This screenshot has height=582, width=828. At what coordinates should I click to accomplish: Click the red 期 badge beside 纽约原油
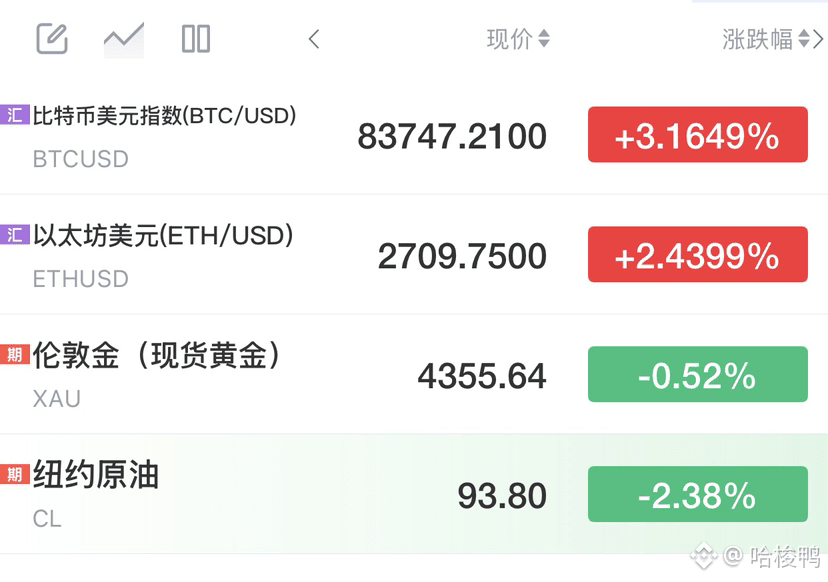pyautogui.click(x=15, y=474)
